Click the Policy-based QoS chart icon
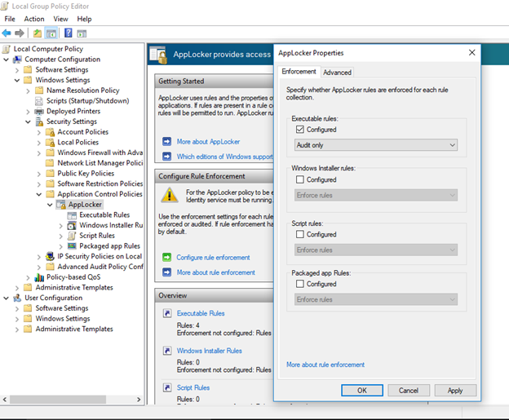 (x=39, y=277)
